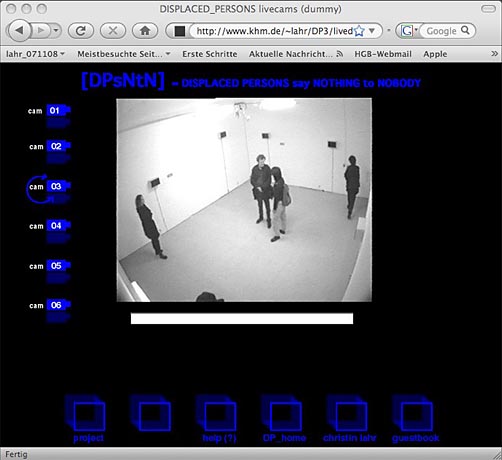Click the white bar below the camera image
This screenshot has width=502, height=460.
tap(242, 318)
